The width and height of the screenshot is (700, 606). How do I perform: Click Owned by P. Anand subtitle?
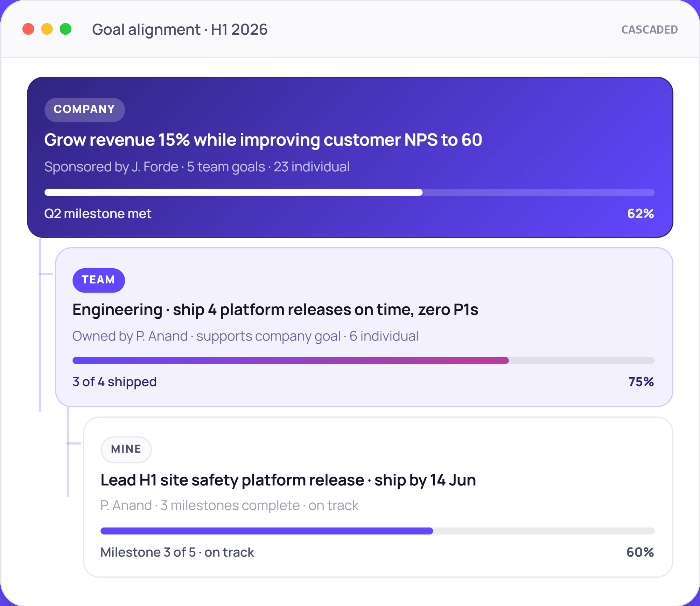(x=245, y=336)
